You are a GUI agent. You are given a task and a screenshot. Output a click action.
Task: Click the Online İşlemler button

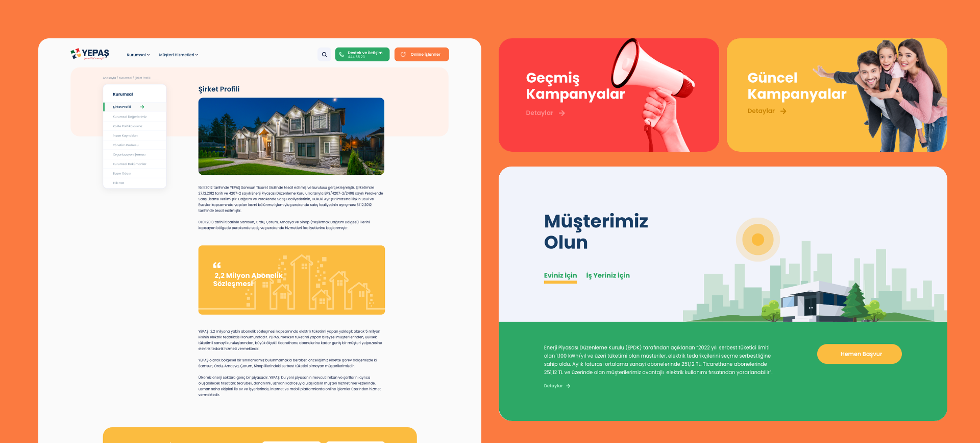click(422, 55)
